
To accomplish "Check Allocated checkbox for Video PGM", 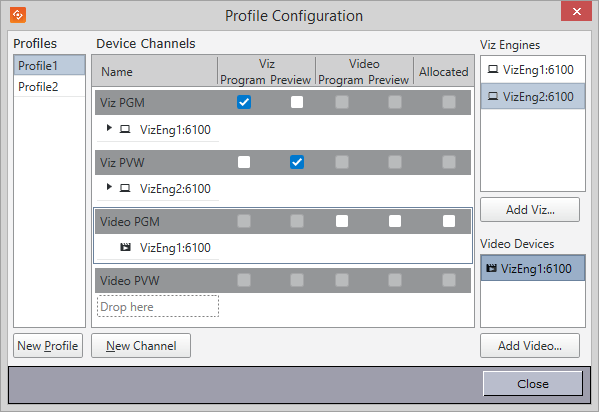I will [x=449, y=221].
